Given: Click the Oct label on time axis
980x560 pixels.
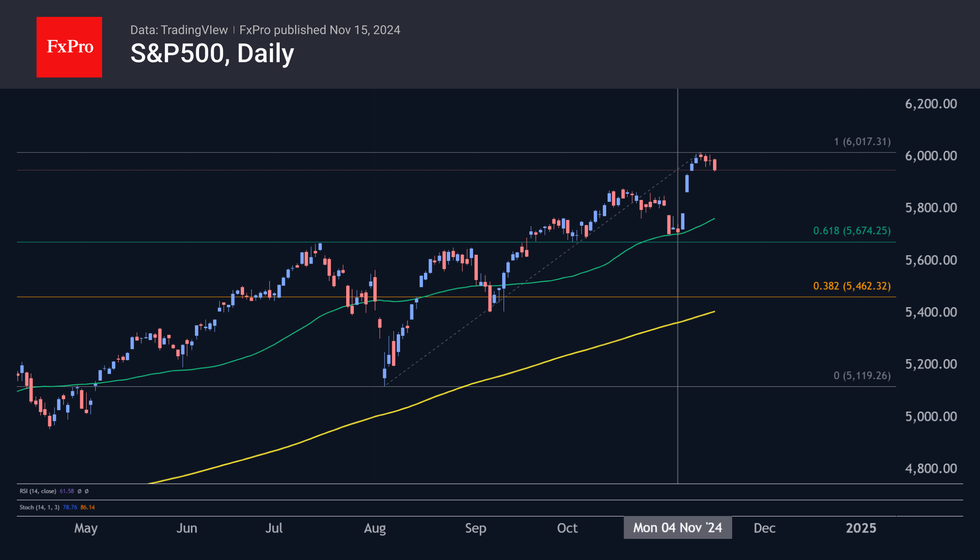Looking at the screenshot, I should point(567,528).
